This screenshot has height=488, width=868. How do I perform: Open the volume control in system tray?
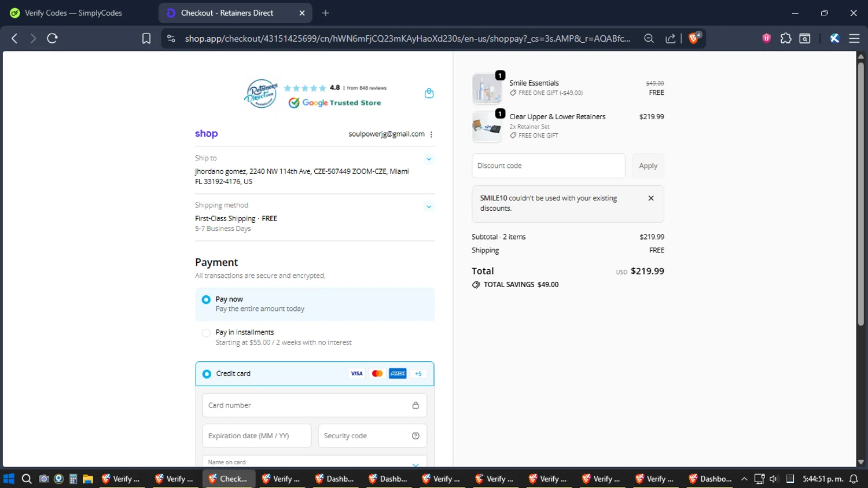click(774, 479)
